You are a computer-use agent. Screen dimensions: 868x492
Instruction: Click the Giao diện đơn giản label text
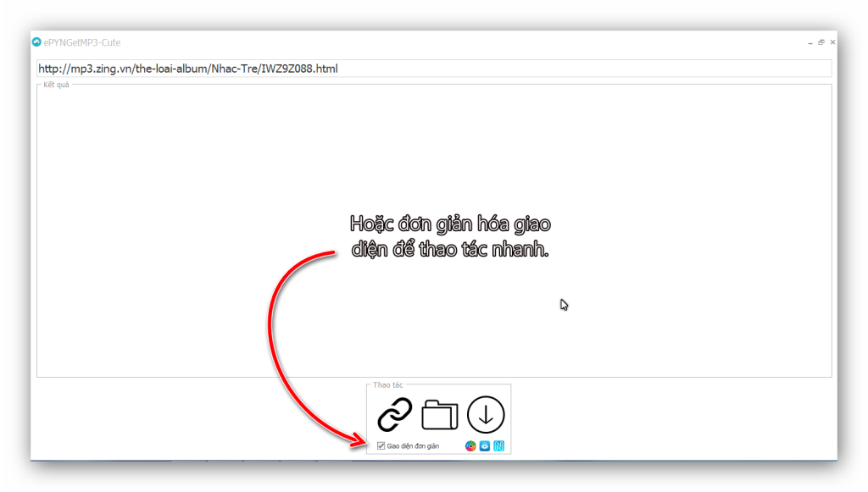(413, 446)
